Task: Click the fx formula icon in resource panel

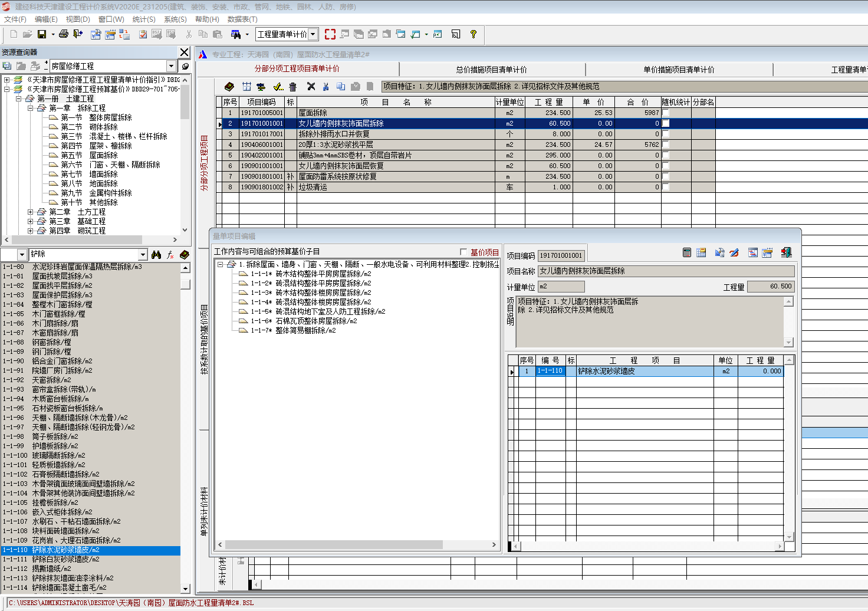Action: [170, 254]
